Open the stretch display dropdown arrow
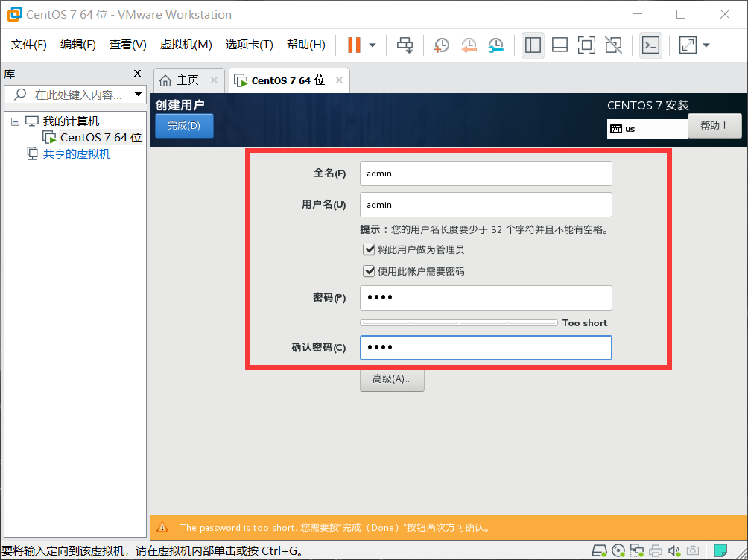 click(x=706, y=45)
